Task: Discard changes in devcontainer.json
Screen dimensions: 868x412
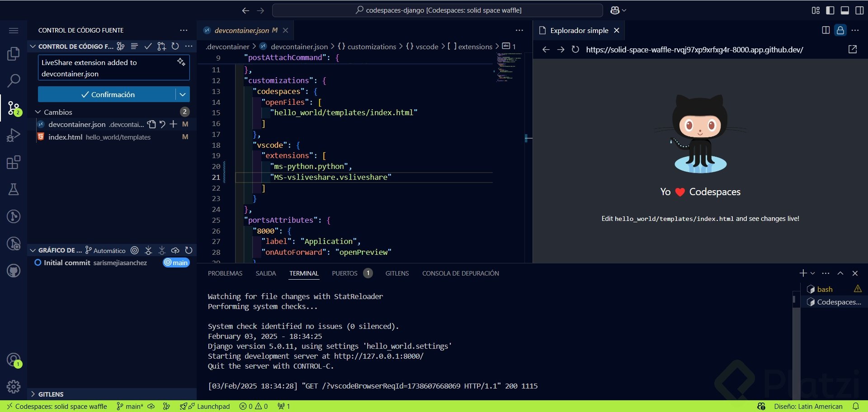Action: 162,124
